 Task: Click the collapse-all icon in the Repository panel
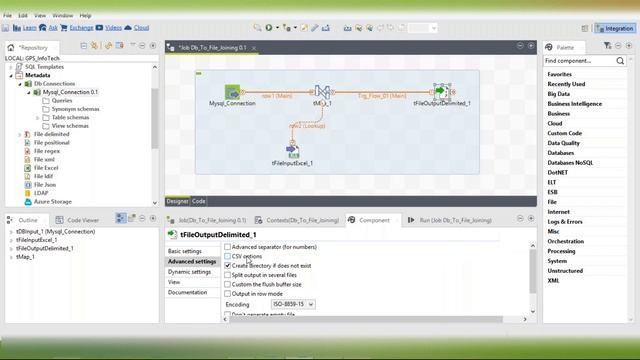click(x=83, y=46)
